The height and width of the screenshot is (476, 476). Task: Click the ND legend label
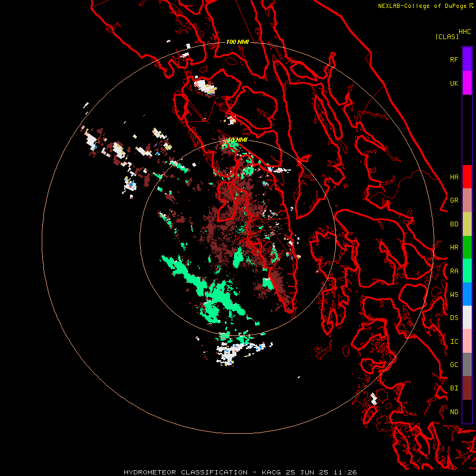click(x=454, y=412)
